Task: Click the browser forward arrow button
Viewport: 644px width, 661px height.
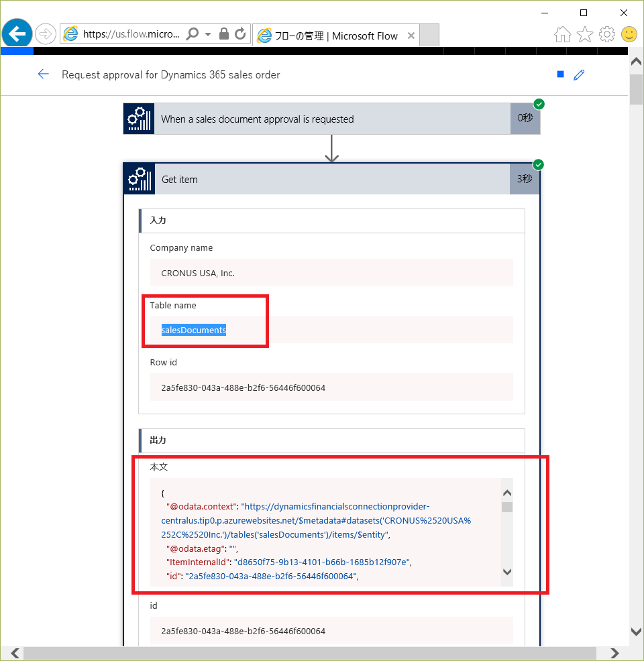Action: 46,34
